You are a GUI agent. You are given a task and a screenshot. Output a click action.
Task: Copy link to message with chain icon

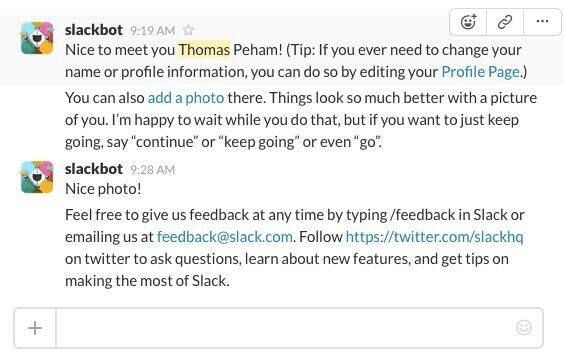coord(505,22)
